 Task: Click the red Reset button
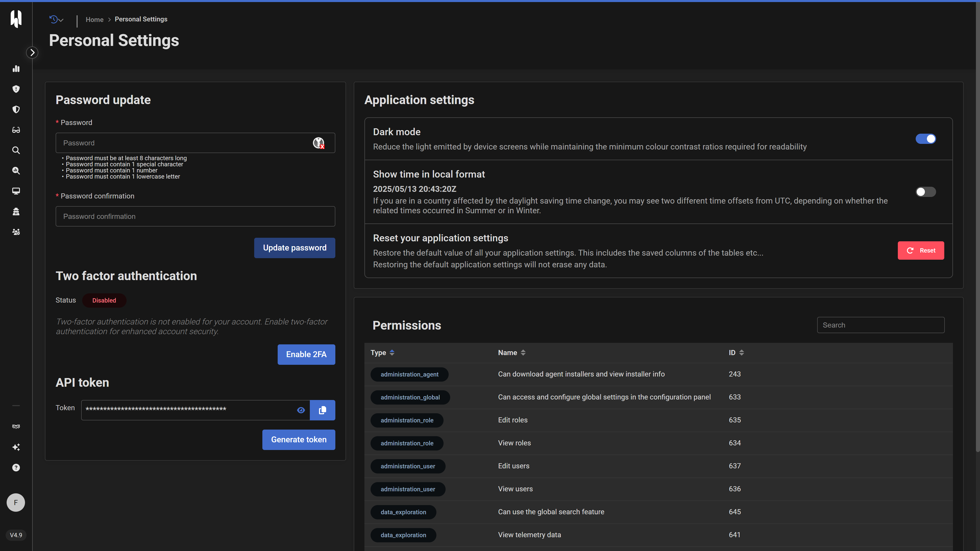921,251
